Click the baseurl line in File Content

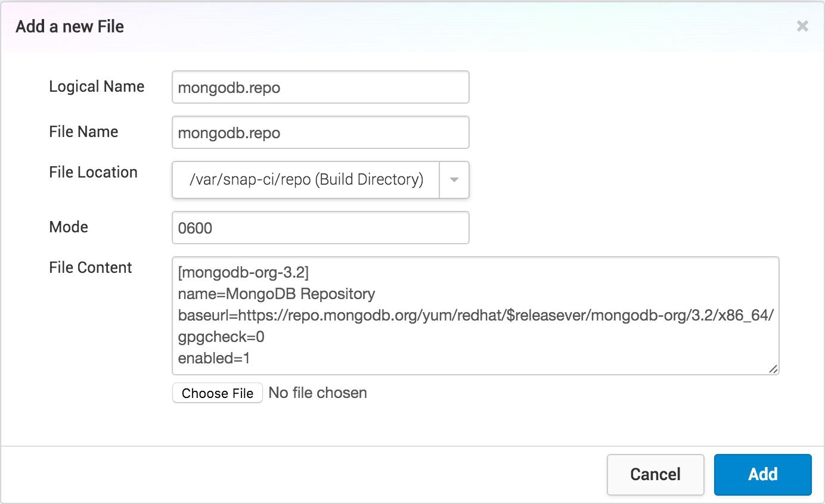475,316
